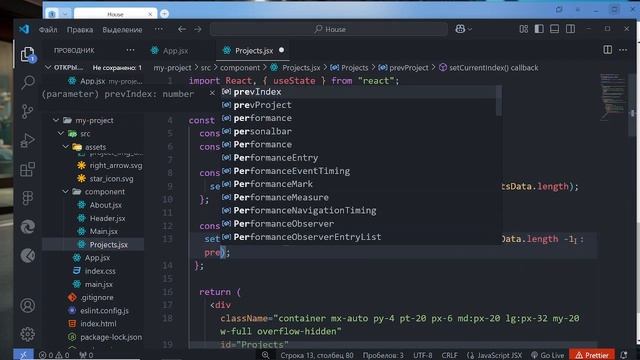This screenshot has width=640, height=360.
Task: Open the Extensions view
Action: pos(27,169)
